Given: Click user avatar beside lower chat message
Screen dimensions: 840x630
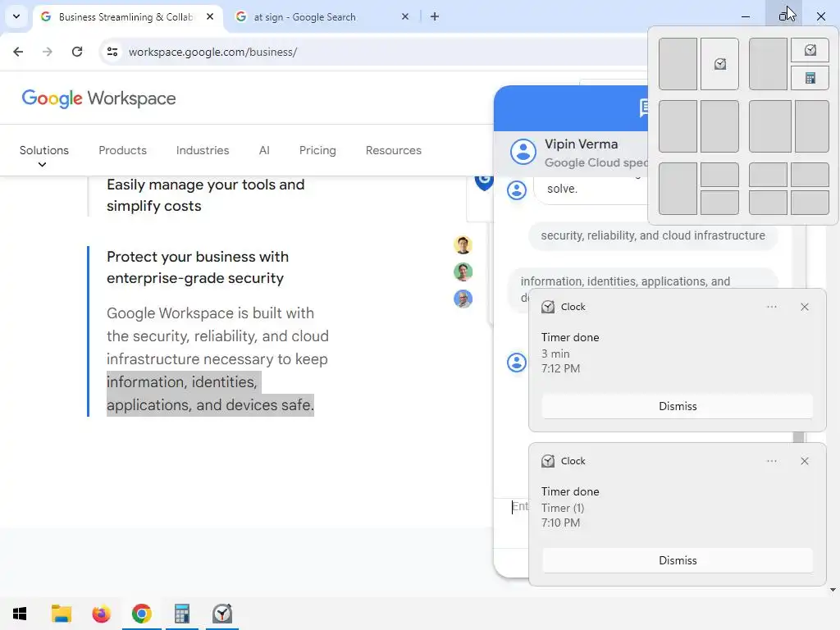Looking at the screenshot, I should tap(517, 363).
